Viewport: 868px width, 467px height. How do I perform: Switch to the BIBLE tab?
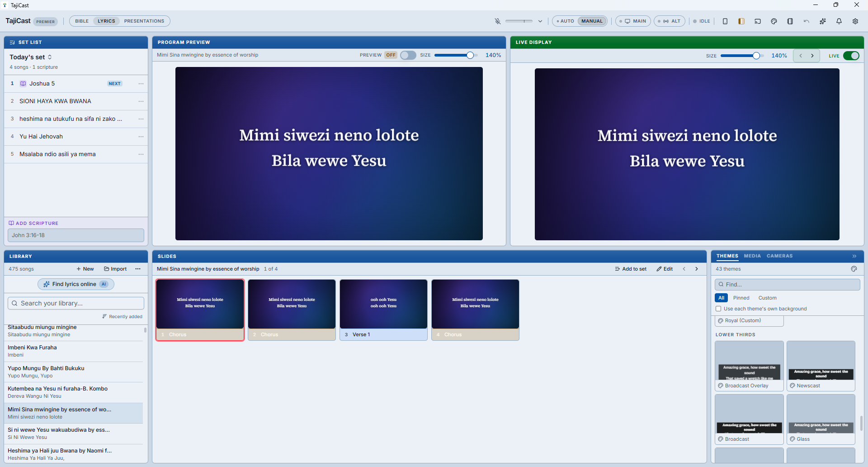[82, 21]
